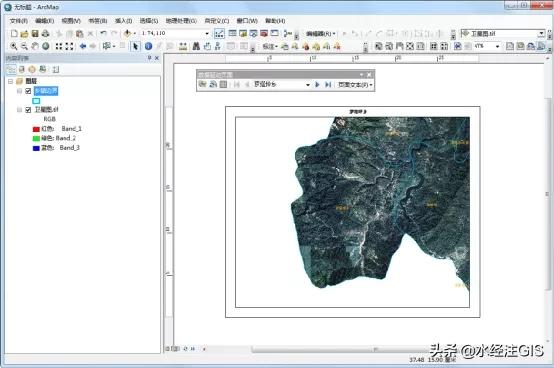Create a new map document
The width and height of the screenshot is (554, 368).
(14, 34)
